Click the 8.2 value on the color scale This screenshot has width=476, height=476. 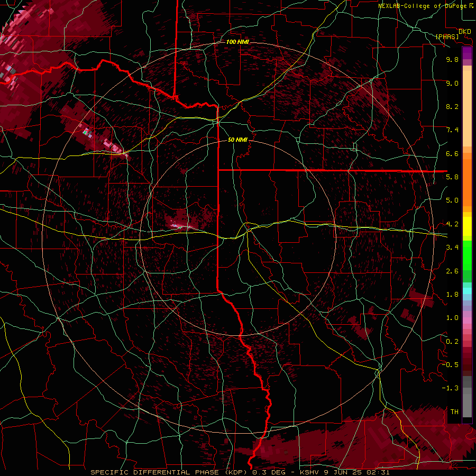coord(452,106)
